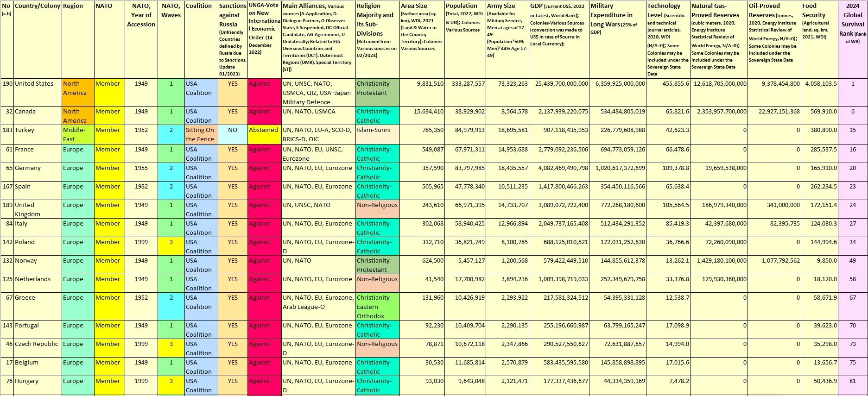The width and height of the screenshot is (868, 396).
Task: Click Turkey's 'Sitting On the Fence' cell
Action: click(x=201, y=135)
